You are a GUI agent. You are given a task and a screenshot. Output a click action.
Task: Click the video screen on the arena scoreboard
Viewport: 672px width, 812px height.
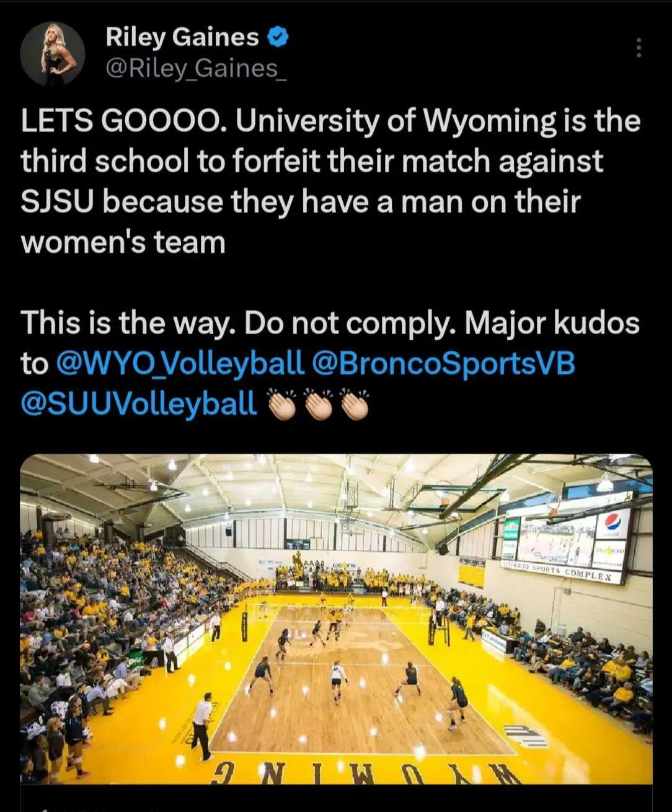(555, 541)
